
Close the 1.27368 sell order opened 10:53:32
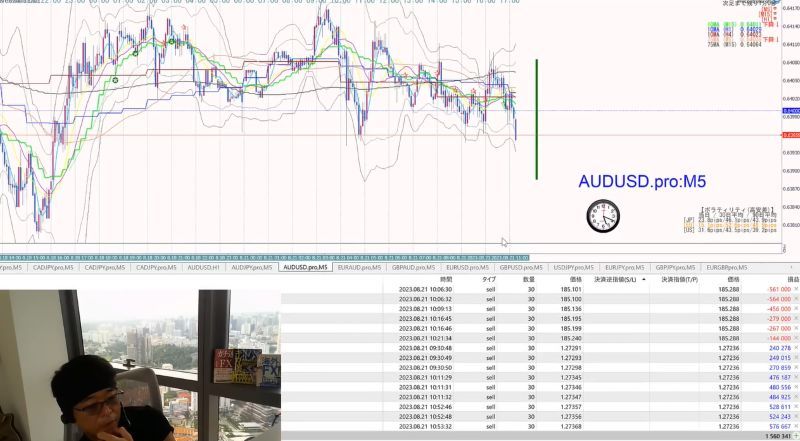pos(796,426)
